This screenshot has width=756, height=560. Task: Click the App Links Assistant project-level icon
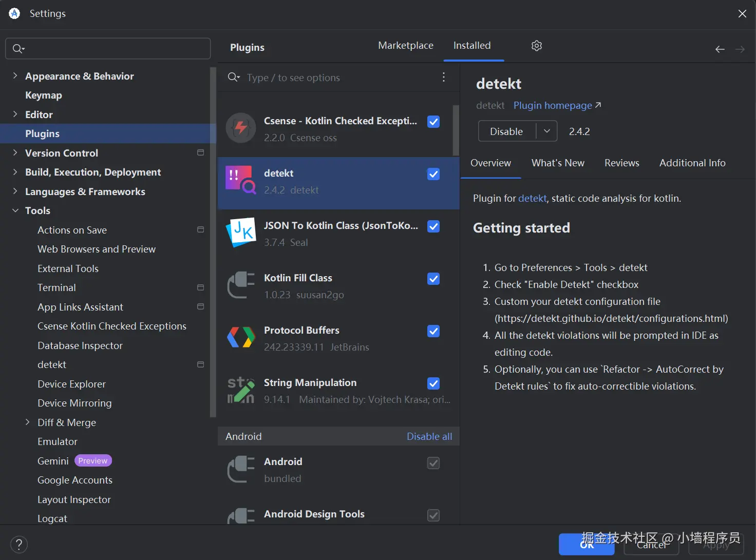pyautogui.click(x=201, y=306)
